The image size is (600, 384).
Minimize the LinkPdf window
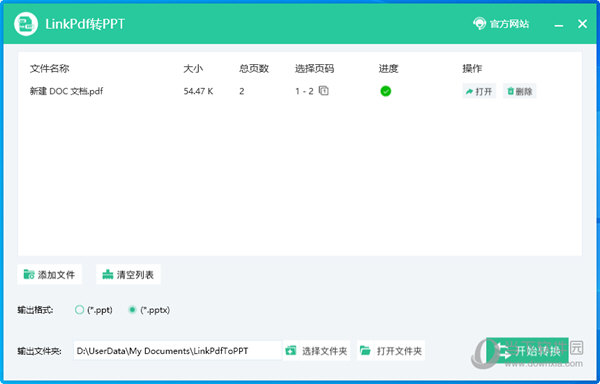pos(559,24)
